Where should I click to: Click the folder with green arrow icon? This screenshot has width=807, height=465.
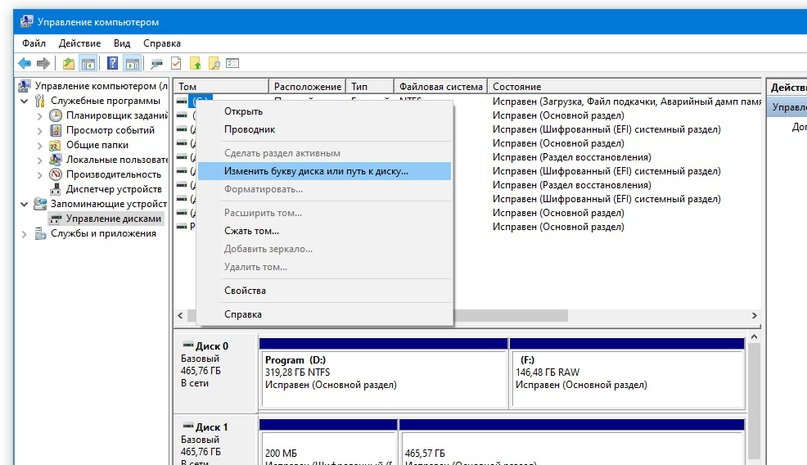click(x=196, y=63)
